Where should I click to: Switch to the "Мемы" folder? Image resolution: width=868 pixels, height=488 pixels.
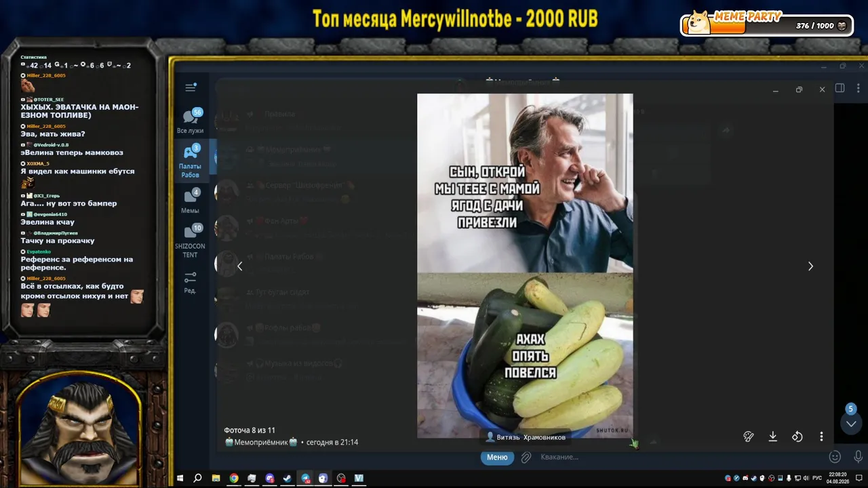[191, 201]
